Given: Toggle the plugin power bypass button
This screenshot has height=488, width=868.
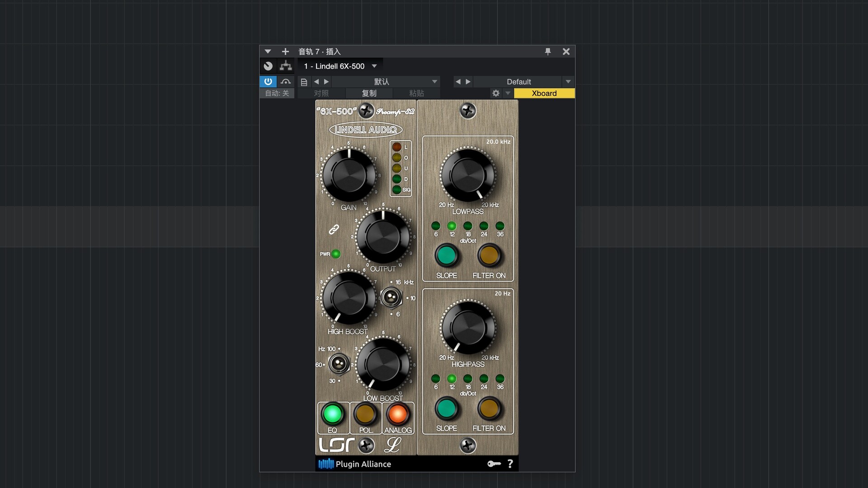Looking at the screenshot, I should click(268, 81).
